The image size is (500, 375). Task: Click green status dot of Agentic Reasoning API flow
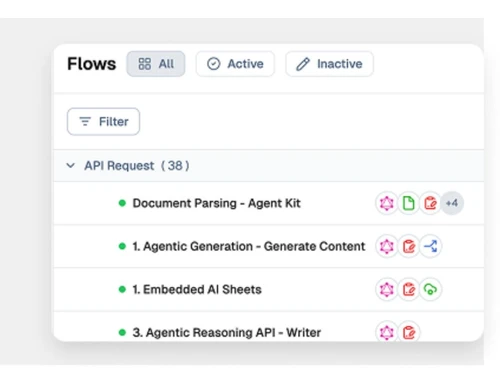tap(122, 332)
